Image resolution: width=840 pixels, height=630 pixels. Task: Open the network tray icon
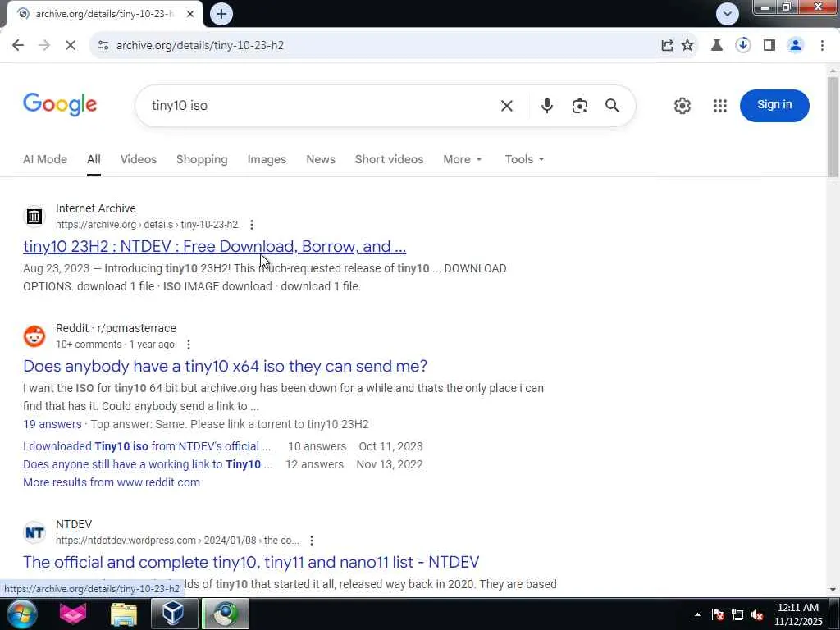(x=737, y=614)
